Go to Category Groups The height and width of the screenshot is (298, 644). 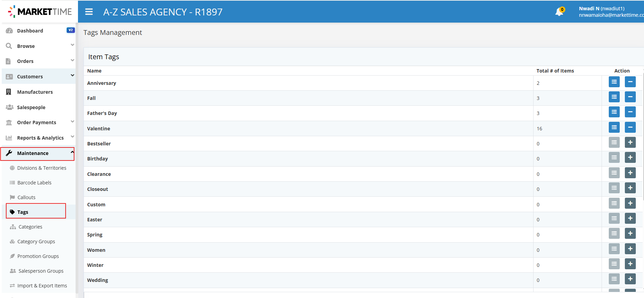click(36, 242)
